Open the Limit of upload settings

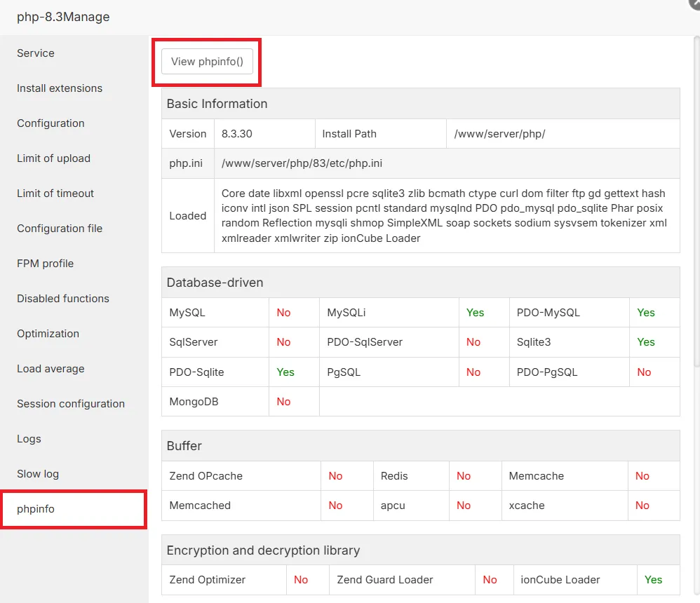pos(53,158)
